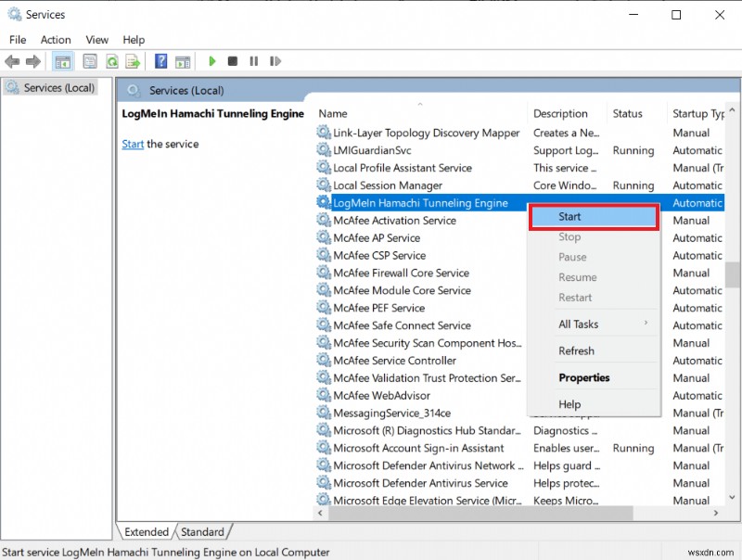Viewport: 742px width, 560px height.
Task: Stop the service using the black square icon
Action: (x=233, y=61)
